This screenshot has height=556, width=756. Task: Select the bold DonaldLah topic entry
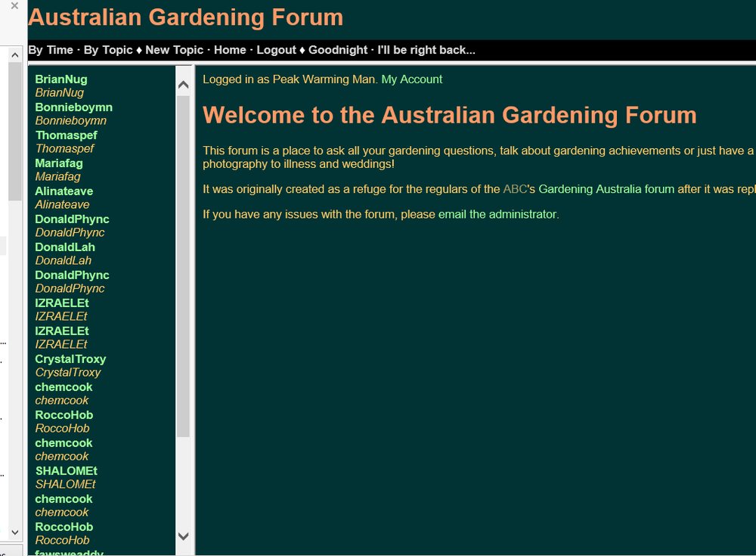coord(65,247)
